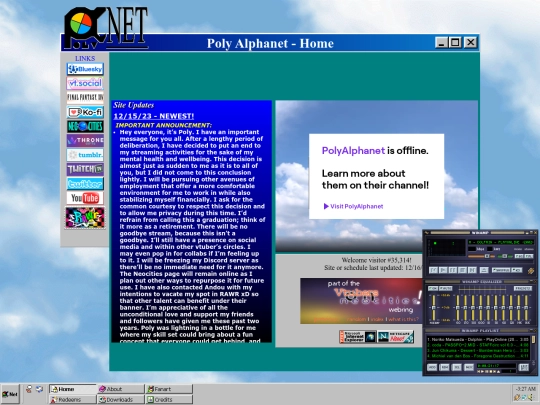Switch to the Downloads taskbar tab
540x405 pixels.
click(121, 399)
